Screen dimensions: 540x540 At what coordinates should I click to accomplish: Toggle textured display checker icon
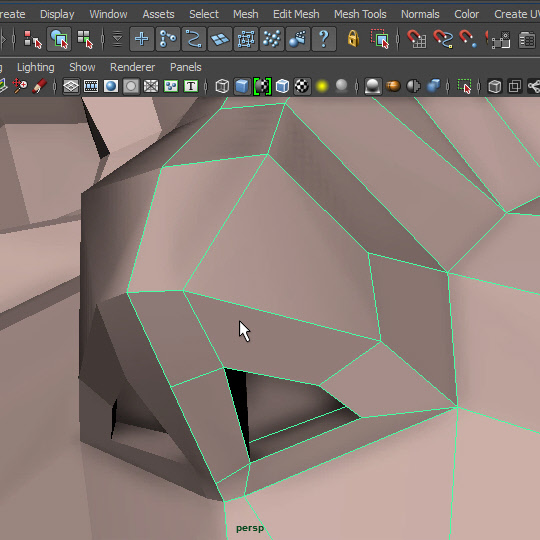[302, 86]
